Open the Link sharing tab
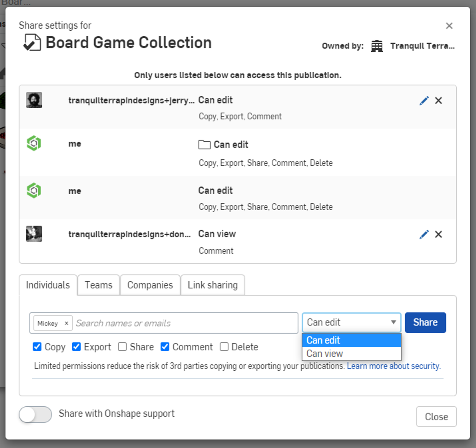 click(x=212, y=285)
